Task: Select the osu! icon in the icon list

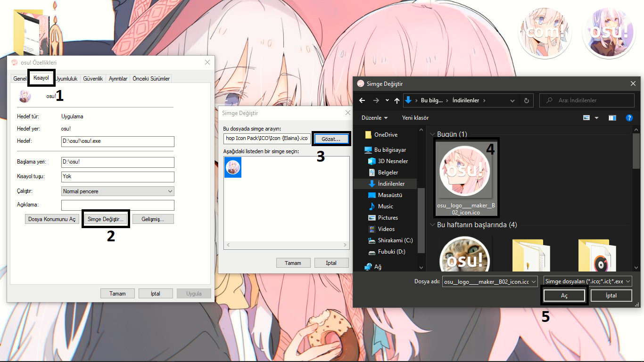Action: pos(233,167)
